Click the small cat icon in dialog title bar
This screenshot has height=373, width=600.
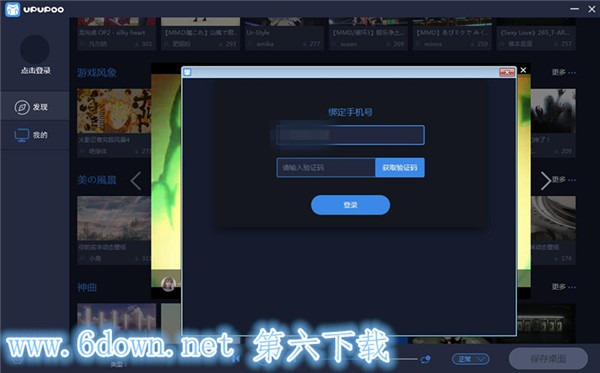[187, 72]
